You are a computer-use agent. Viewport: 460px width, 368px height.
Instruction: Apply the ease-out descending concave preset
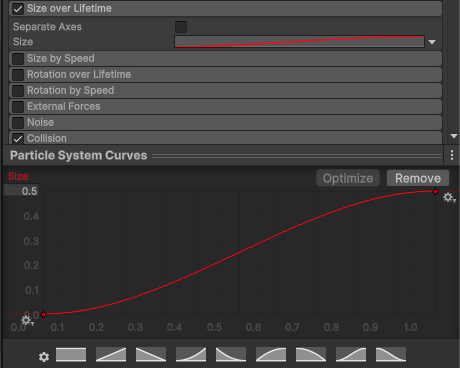pyautogui.click(x=231, y=355)
